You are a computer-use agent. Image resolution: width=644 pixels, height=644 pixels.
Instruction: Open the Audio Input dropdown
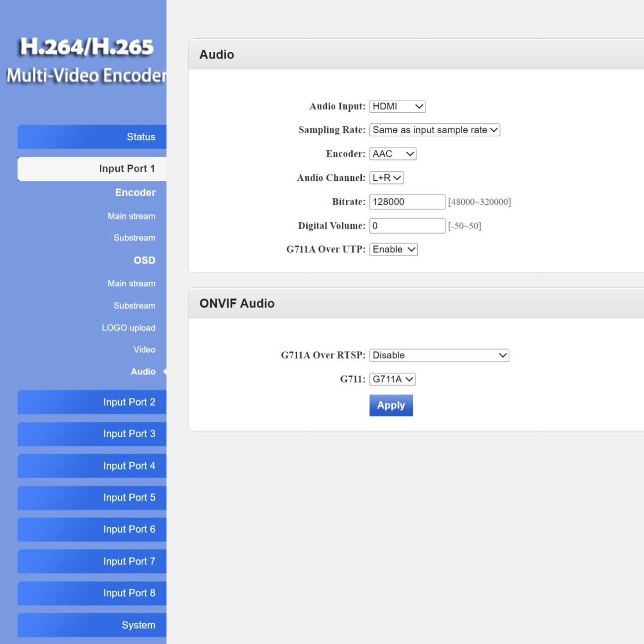[x=397, y=106]
